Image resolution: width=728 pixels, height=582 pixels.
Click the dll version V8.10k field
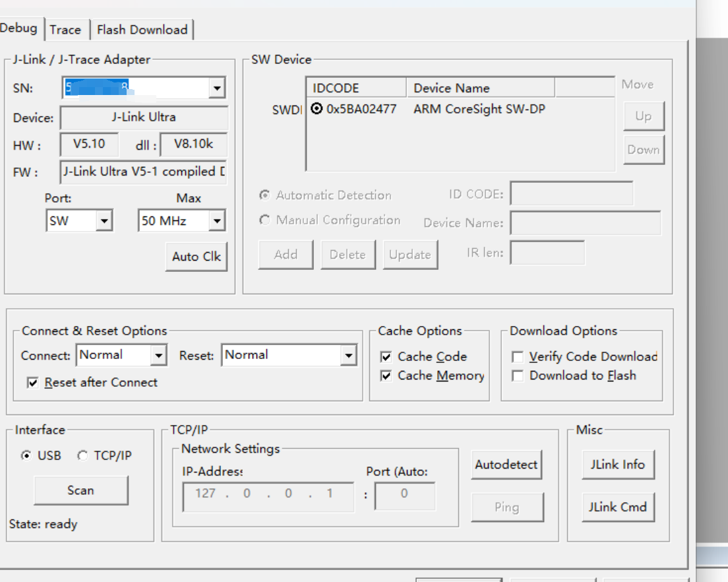[x=194, y=144]
